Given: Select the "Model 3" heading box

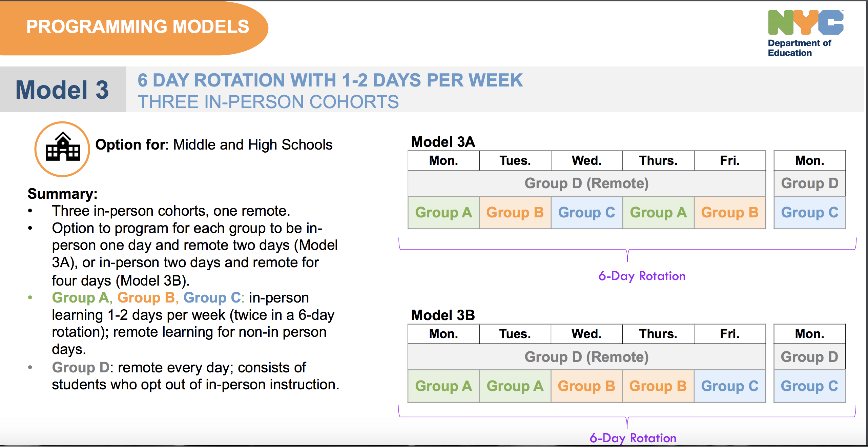Looking at the screenshot, I should [62, 90].
